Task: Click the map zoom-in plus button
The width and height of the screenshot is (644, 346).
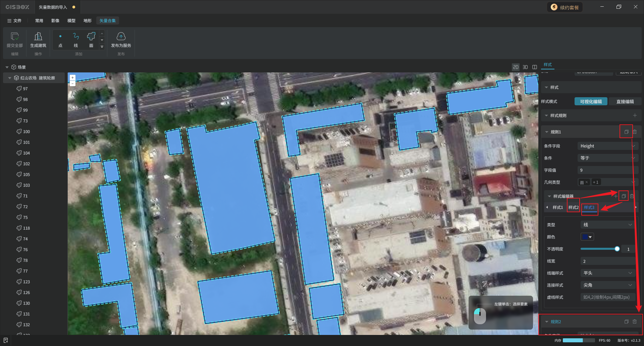Action: [x=72, y=78]
